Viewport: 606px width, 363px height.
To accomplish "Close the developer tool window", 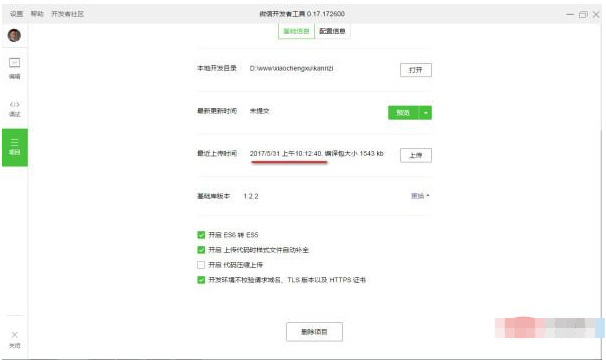I will tap(596, 14).
